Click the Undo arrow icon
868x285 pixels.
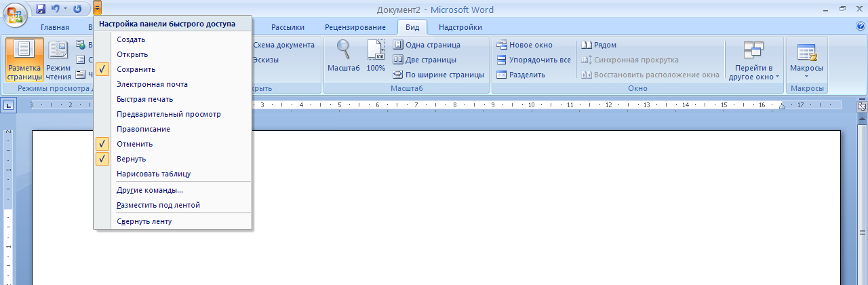tap(56, 9)
